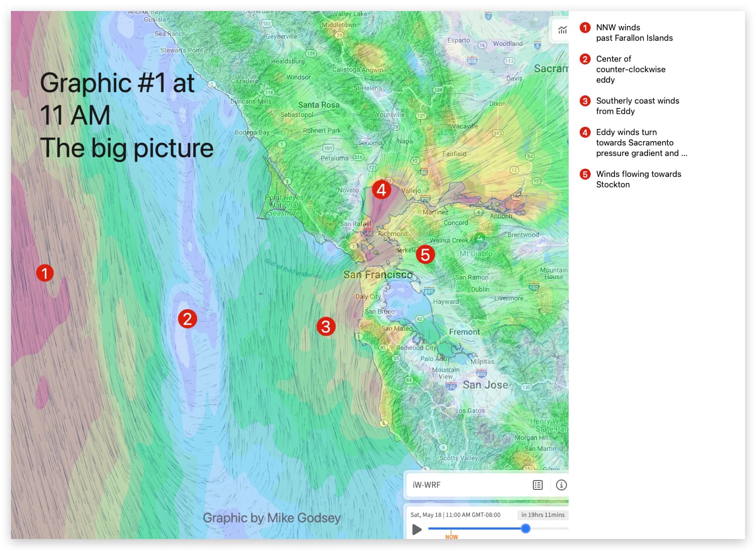Select red marker 3 off the coast
Viewport: 756px width, 550px height.
pos(326,327)
